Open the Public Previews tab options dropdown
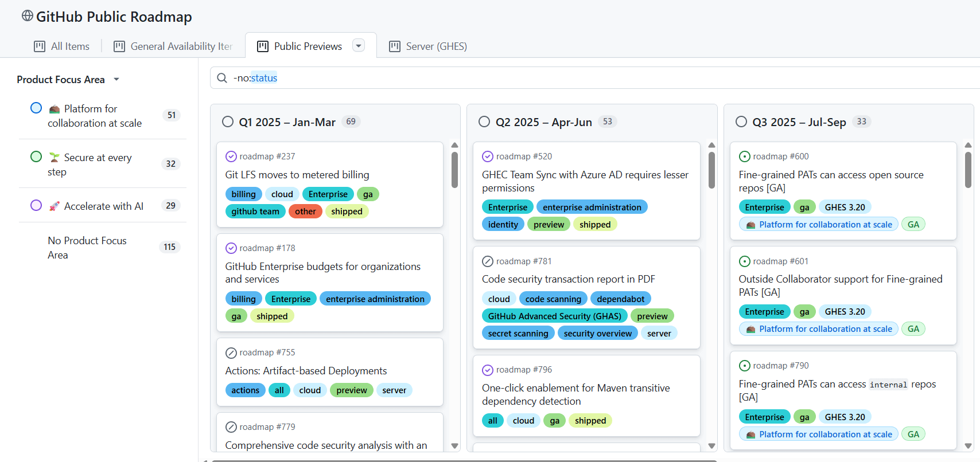This screenshot has height=462, width=980. [x=359, y=46]
